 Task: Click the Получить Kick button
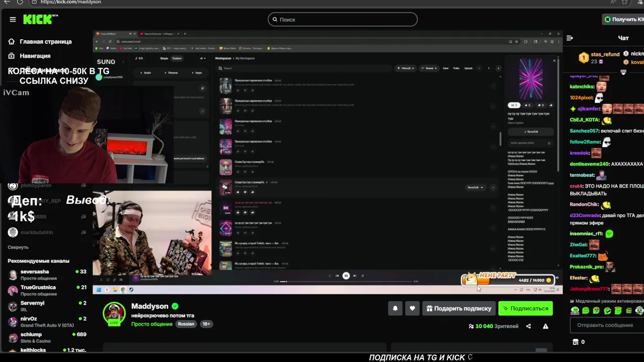(x=624, y=20)
